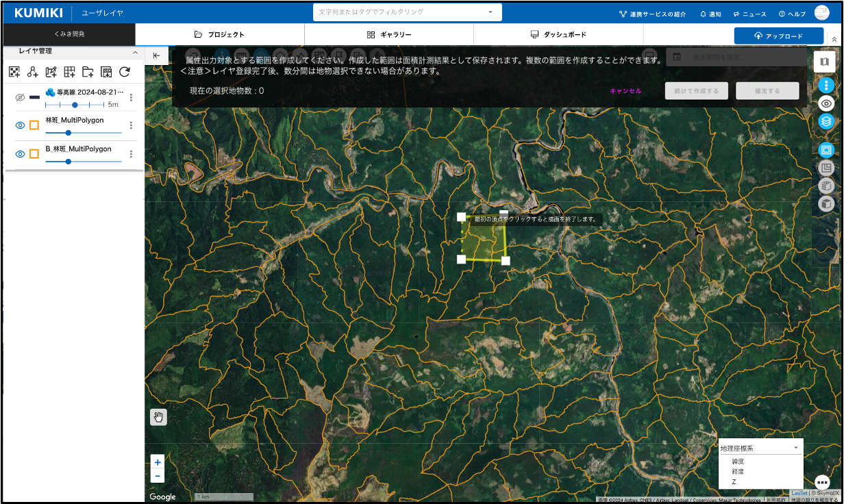Hide the B_林班_MultiPolygon layer

click(20, 154)
